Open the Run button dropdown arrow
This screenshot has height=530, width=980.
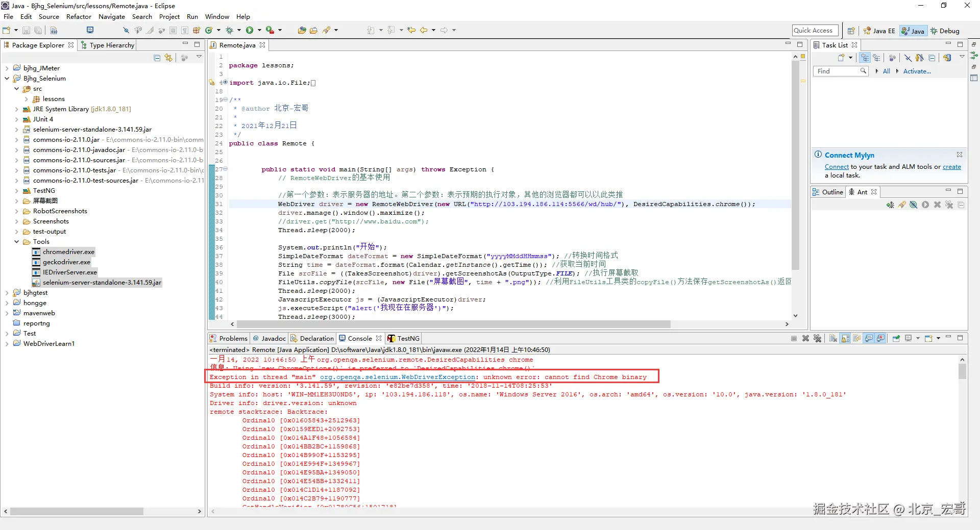click(x=259, y=31)
